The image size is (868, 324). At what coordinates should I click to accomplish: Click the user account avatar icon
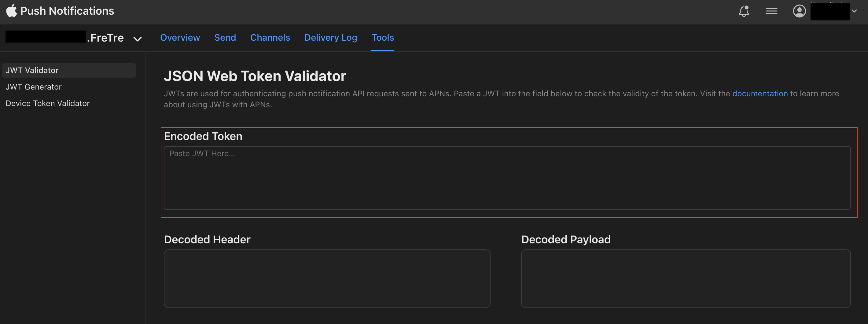point(799,11)
